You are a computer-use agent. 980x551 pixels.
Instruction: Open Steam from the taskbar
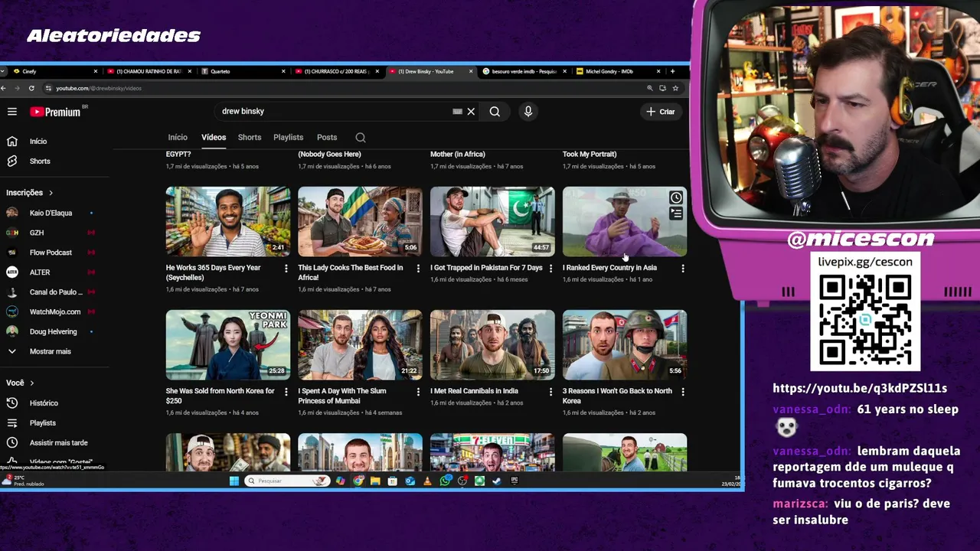point(497,481)
